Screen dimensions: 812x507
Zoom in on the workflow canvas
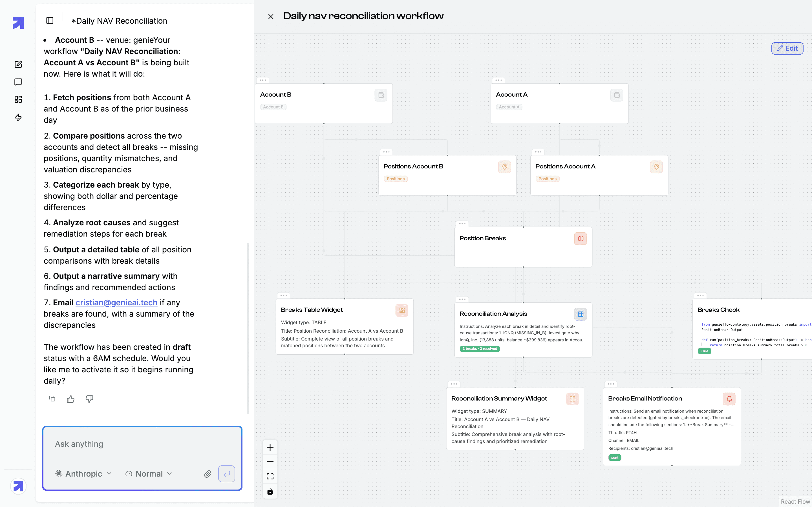tap(270, 447)
